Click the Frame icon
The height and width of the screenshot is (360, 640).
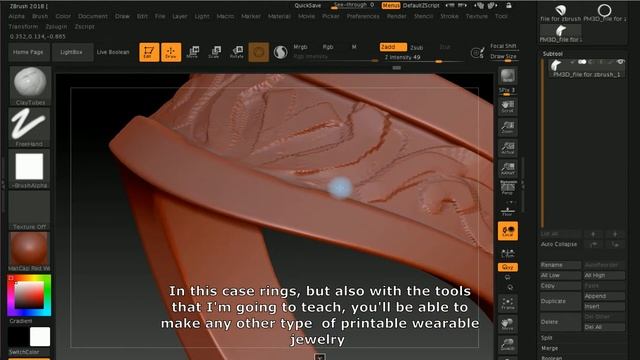point(508,304)
